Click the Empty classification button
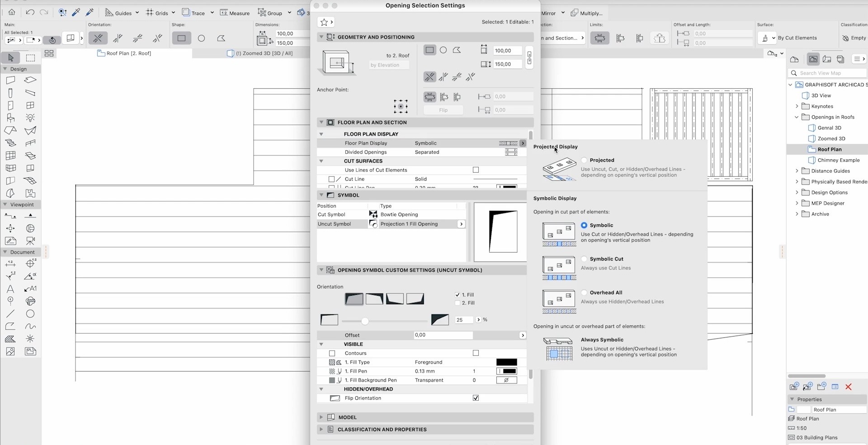 point(854,38)
